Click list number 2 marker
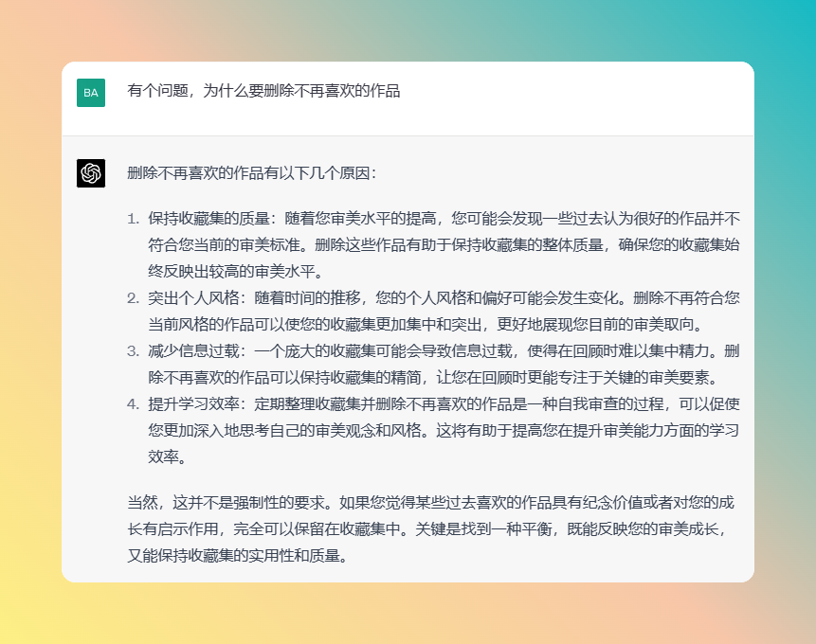 tap(133, 298)
